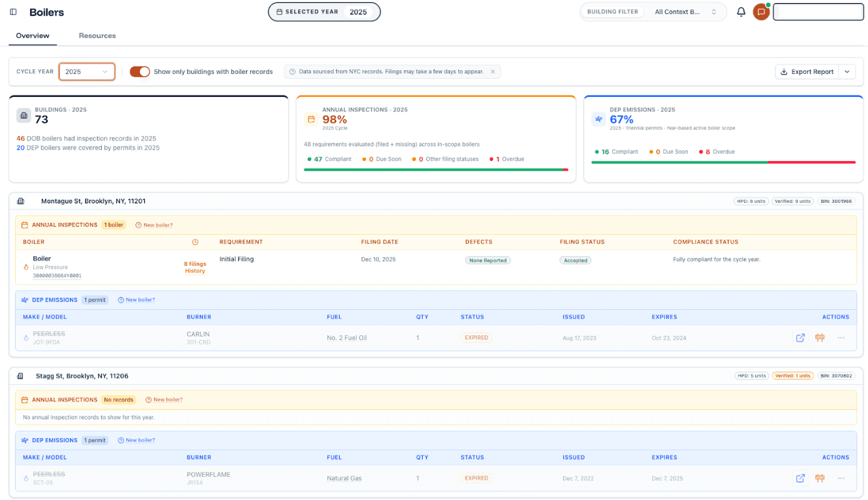This screenshot has width=868, height=500.
Task: Click the BIN: 3070802 badge
Action: (x=837, y=376)
